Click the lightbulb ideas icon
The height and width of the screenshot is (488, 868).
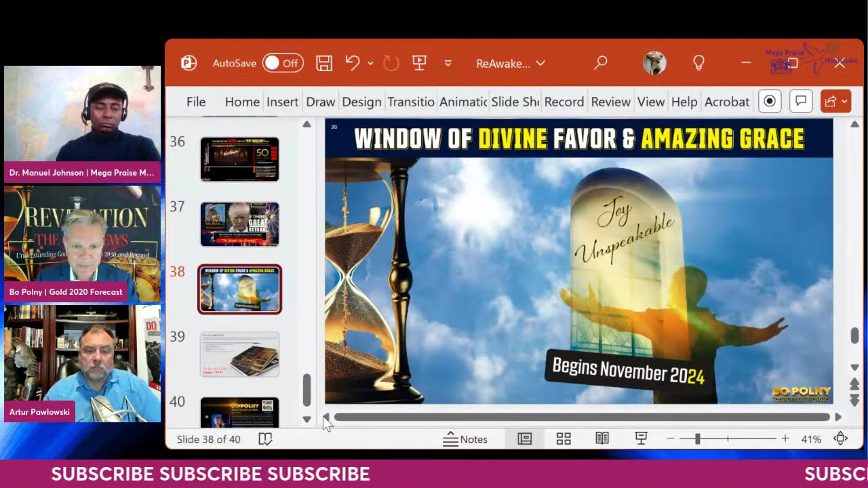(x=698, y=63)
